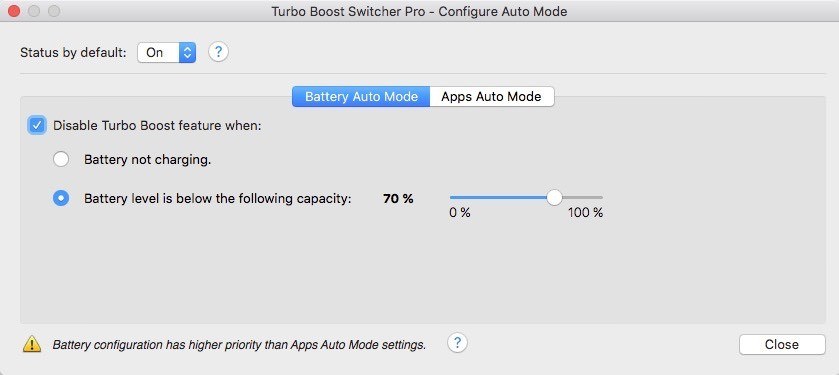The image size is (839, 375).
Task: Open the Status by default dropdown
Action: [166, 52]
